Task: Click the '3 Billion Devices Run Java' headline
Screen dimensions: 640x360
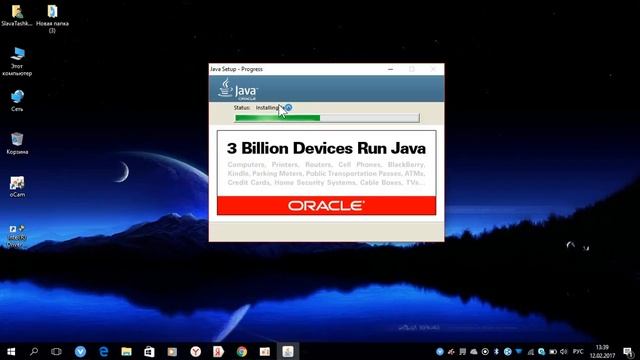Action: [x=326, y=148]
